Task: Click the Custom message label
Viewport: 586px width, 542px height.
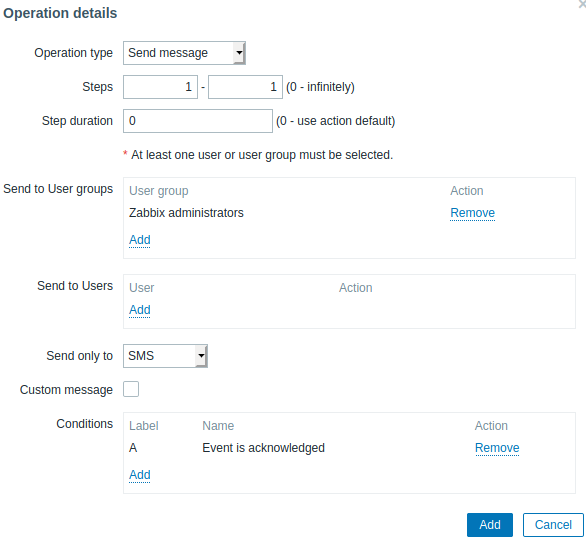Action: point(66,390)
